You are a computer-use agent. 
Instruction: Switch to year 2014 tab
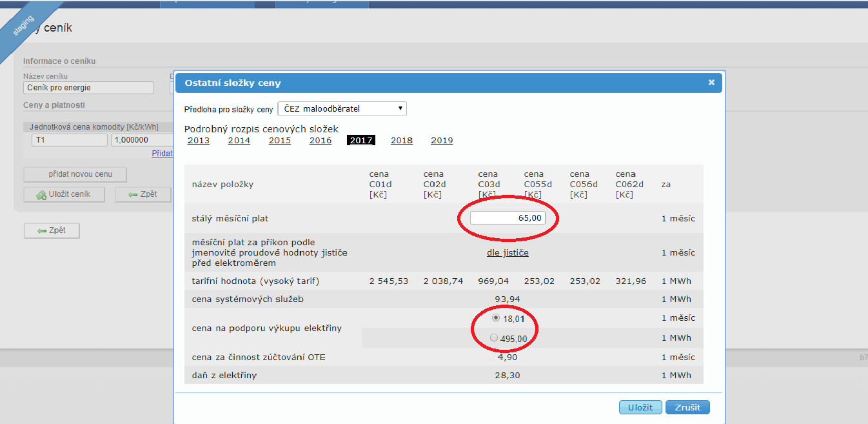click(239, 141)
